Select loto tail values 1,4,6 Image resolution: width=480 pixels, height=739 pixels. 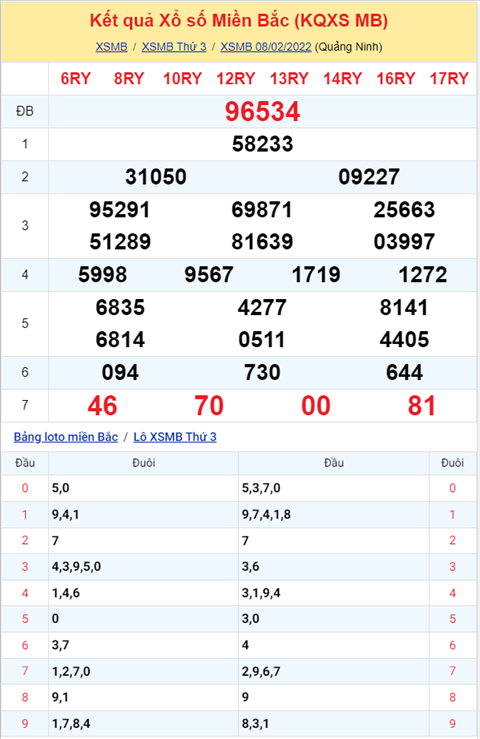pyautogui.click(x=66, y=593)
